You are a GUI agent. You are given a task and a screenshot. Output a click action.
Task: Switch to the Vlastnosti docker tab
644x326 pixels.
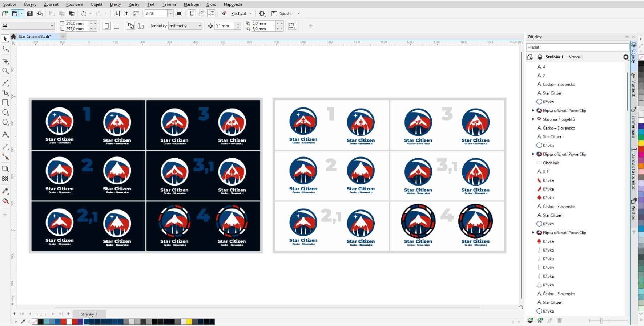[x=633, y=86]
